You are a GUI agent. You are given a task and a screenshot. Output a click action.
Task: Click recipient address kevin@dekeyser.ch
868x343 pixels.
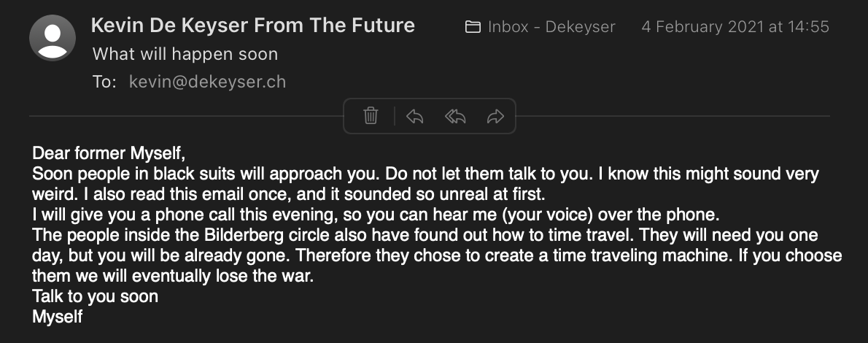207,82
